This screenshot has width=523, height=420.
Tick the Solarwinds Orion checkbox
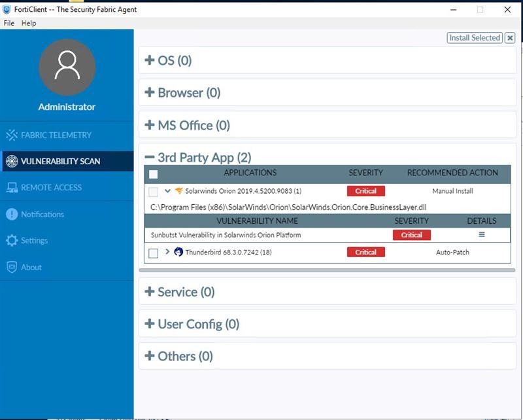tap(154, 192)
